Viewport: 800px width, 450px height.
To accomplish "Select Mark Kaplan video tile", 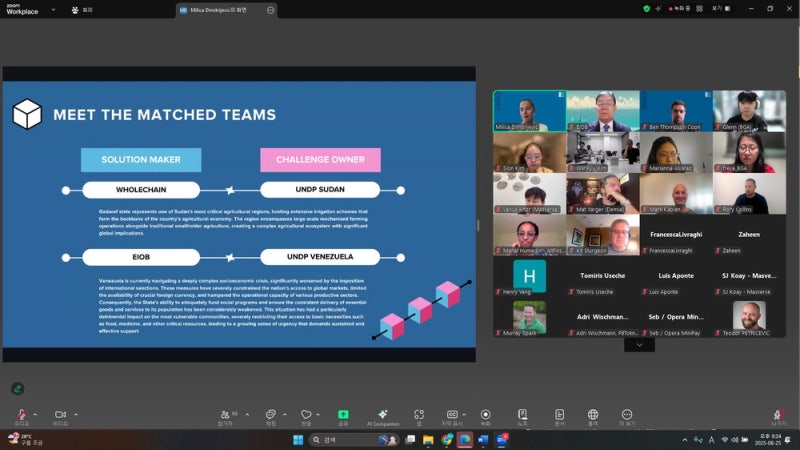I will click(x=676, y=193).
